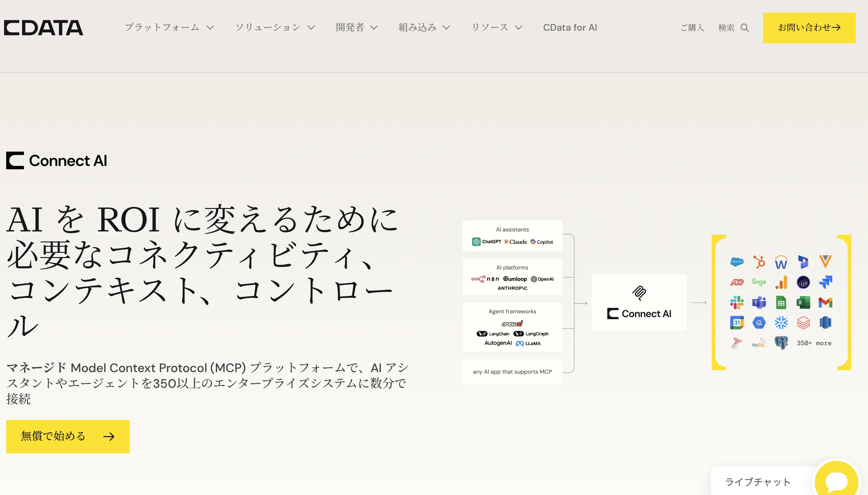
Task: Click the search magnifier icon
Action: [x=745, y=28]
